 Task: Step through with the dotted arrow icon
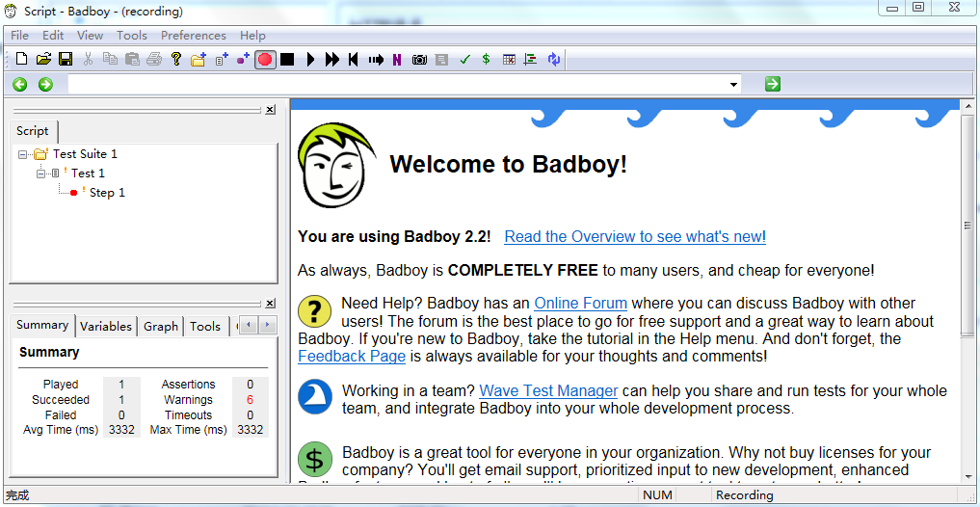(x=376, y=60)
